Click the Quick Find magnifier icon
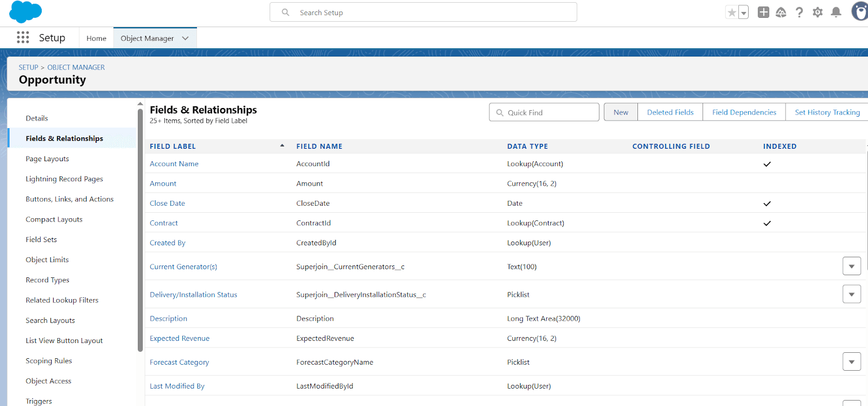The image size is (868, 406). click(500, 112)
